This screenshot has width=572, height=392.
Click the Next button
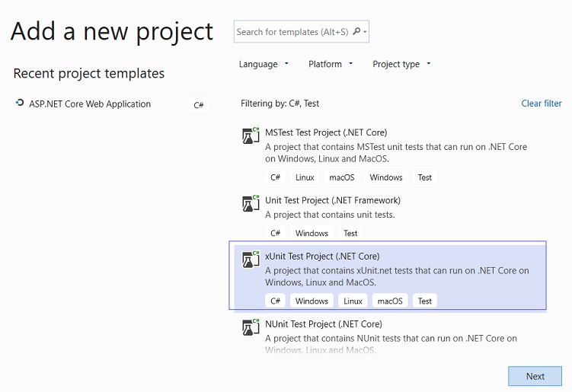[535, 376]
